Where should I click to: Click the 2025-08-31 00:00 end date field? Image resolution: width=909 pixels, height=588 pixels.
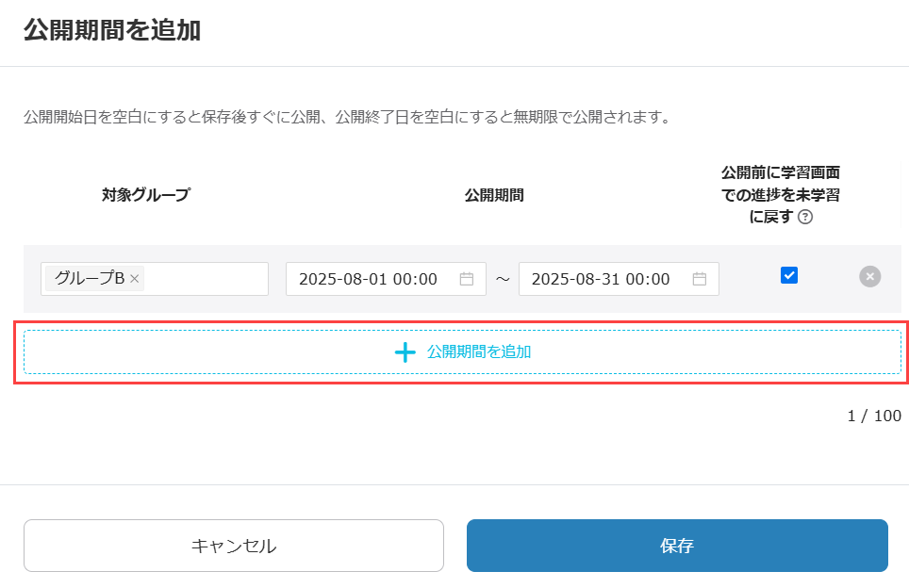(602, 279)
